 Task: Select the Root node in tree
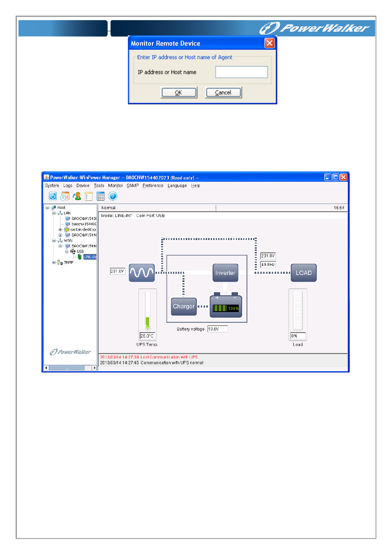[x=61, y=208]
